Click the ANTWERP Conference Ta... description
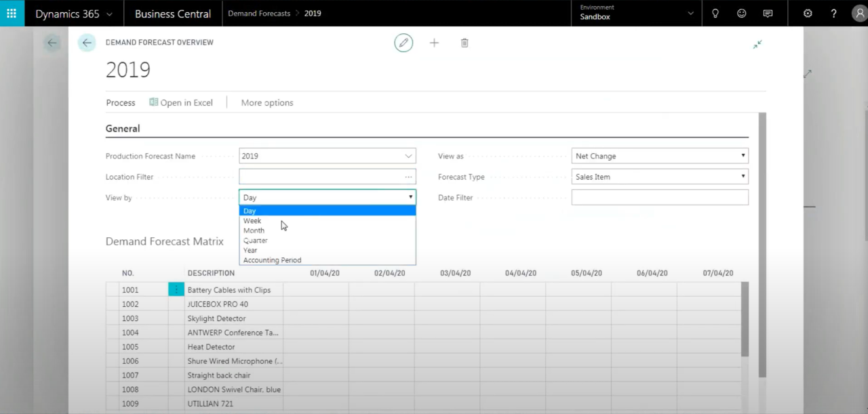 pos(233,333)
